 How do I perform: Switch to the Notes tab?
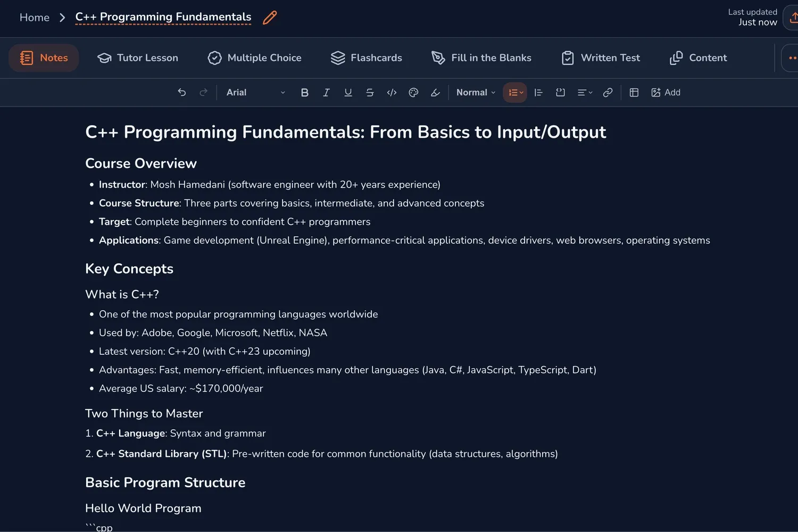(44, 58)
